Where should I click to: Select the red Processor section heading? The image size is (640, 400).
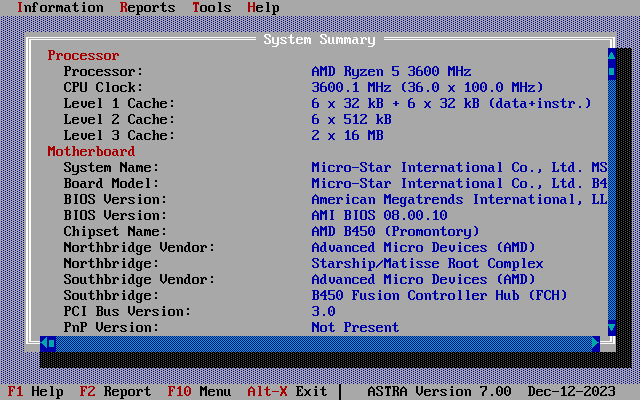coord(83,56)
